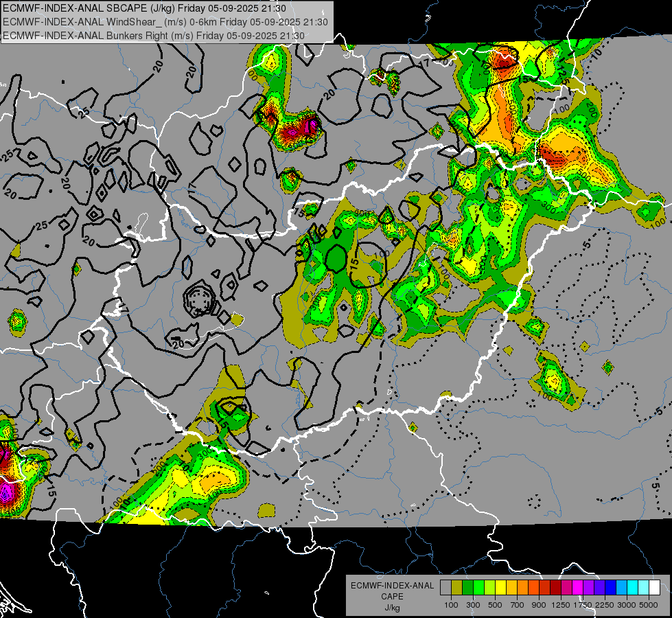Select the orange legend swatch right of 700

tap(523, 588)
